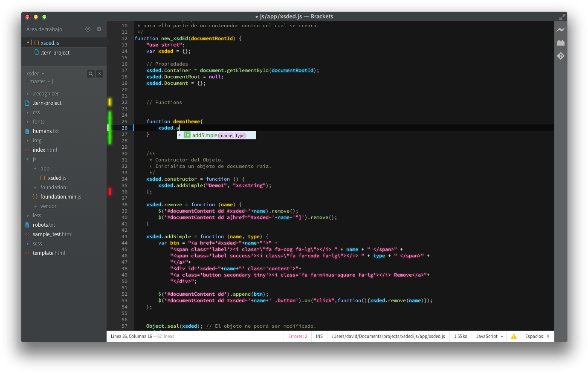The width and height of the screenshot is (588, 372).
Task: Toggle INS insert mode indicator
Action: tap(319, 336)
